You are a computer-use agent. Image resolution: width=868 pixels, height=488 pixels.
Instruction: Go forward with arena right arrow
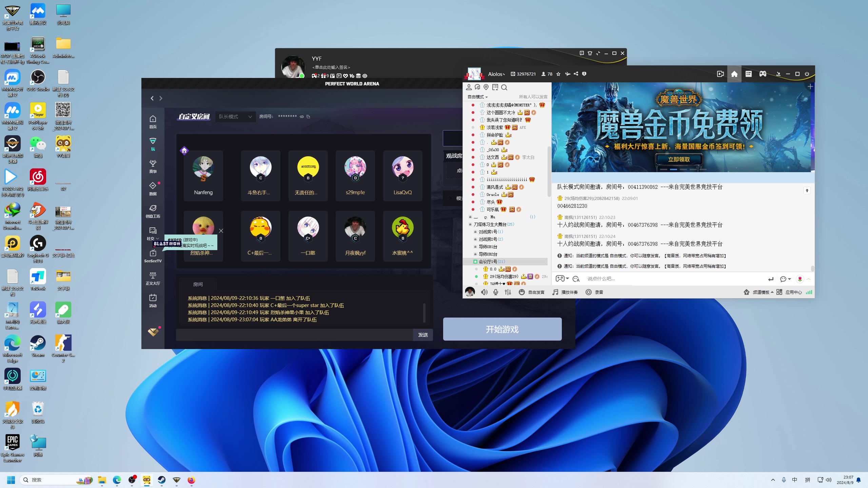161,98
